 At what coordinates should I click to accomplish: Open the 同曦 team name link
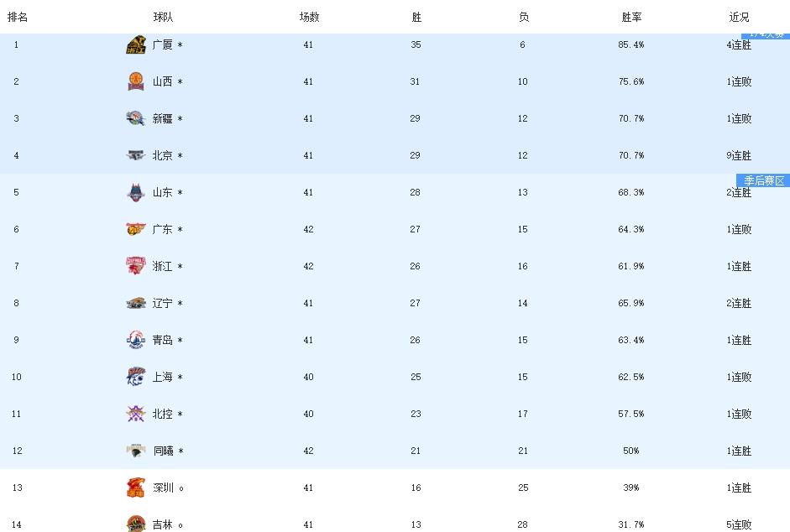coord(163,451)
